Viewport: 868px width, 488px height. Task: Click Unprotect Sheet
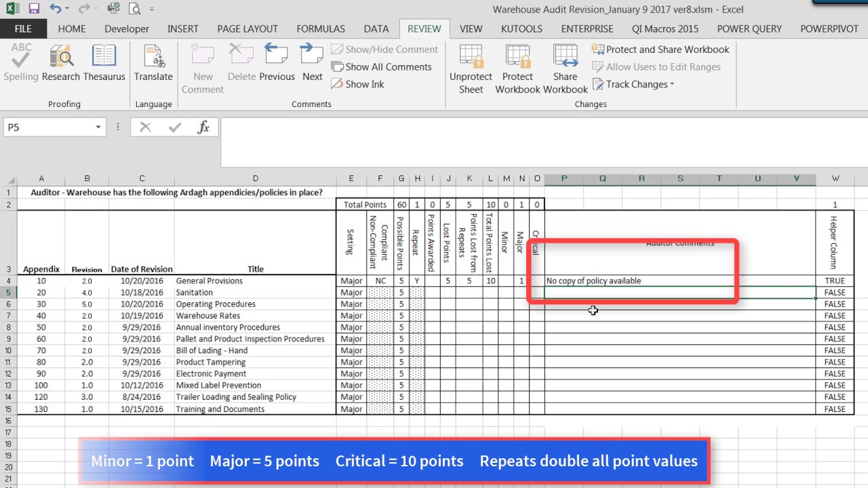tap(471, 69)
